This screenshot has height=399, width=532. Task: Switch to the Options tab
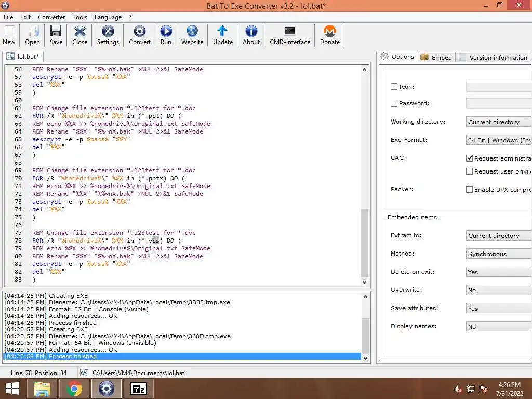(397, 57)
